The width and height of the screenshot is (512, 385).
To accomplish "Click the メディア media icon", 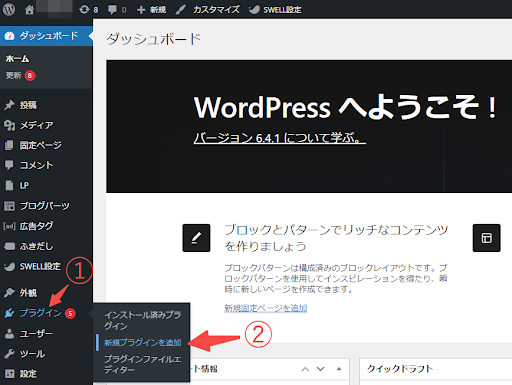I will pyautogui.click(x=9, y=125).
